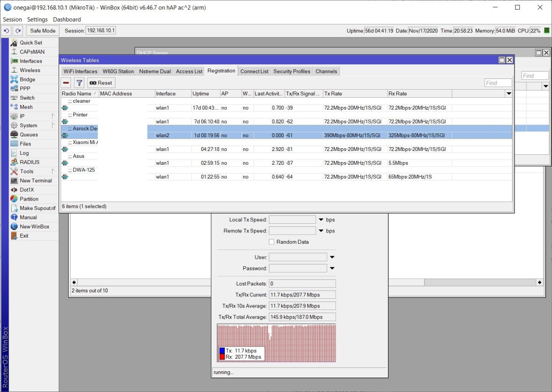Click the undo arrow in toolbar
This screenshot has height=392, width=552.
point(6,31)
